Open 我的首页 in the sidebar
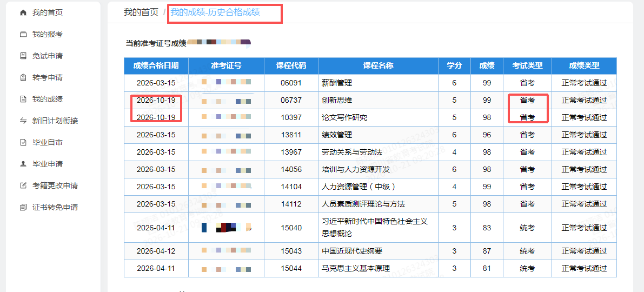This screenshot has height=292, width=644. 47,13
